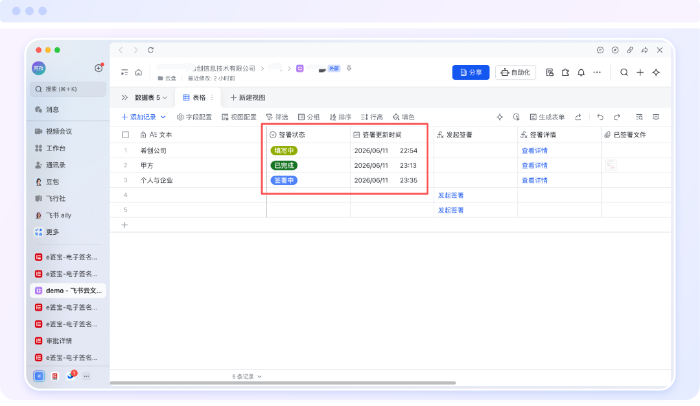Viewport: 700px width, 406px height.
Task: Redo the action in the toolbar
Action: [617, 117]
